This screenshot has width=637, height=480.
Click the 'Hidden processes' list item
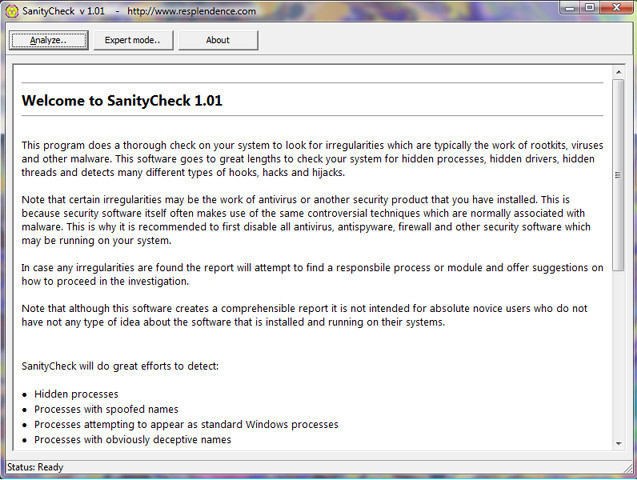[x=76, y=394]
